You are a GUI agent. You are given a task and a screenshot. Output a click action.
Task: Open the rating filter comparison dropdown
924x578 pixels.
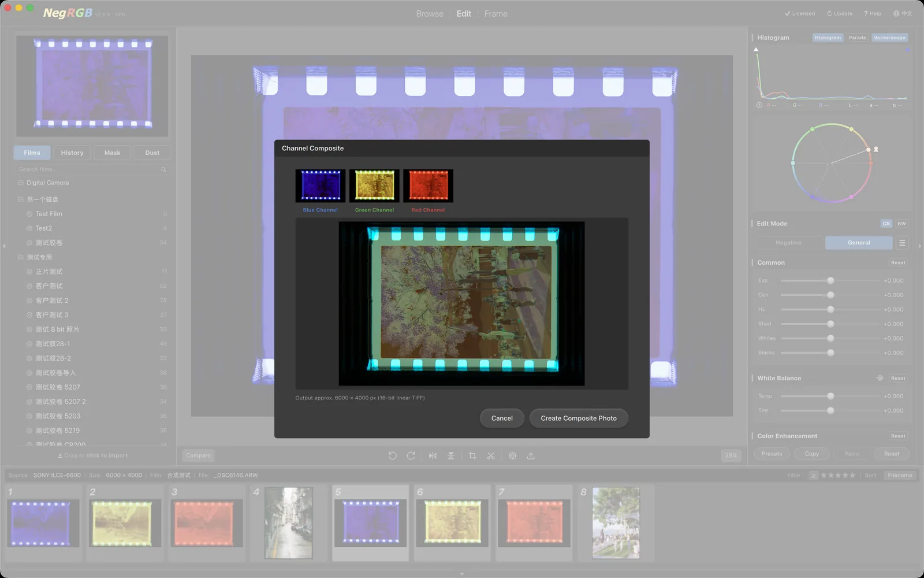(x=813, y=475)
